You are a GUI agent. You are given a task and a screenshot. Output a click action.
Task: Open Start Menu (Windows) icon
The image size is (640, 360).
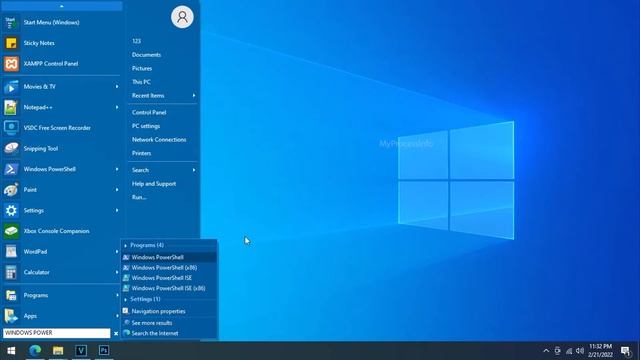(11, 22)
